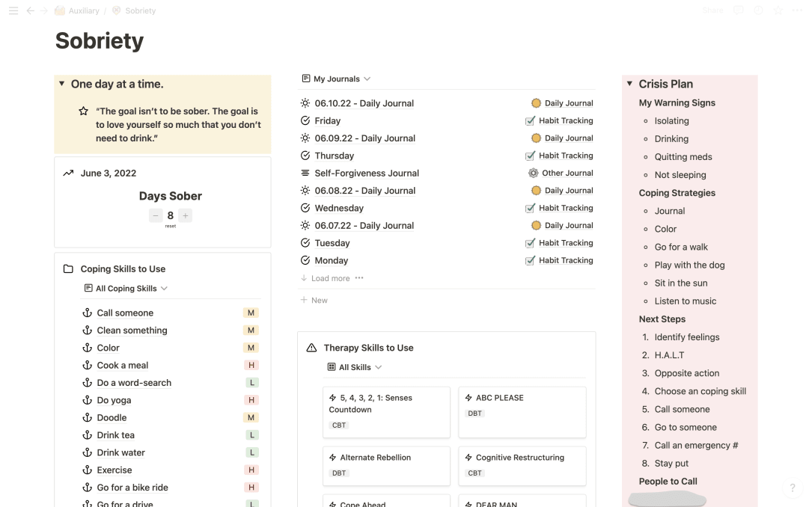Click the journal icon beside My Journals
Image resolution: width=812 pixels, height=507 pixels.
pyautogui.click(x=305, y=79)
